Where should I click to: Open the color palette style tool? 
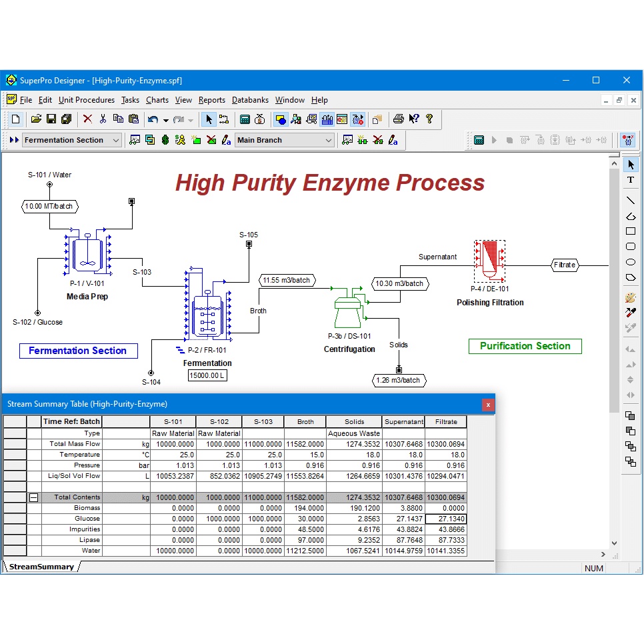click(x=631, y=297)
